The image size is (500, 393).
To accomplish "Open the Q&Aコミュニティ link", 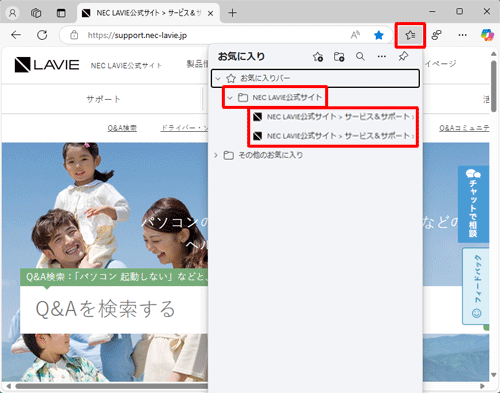I will [464, 128].
